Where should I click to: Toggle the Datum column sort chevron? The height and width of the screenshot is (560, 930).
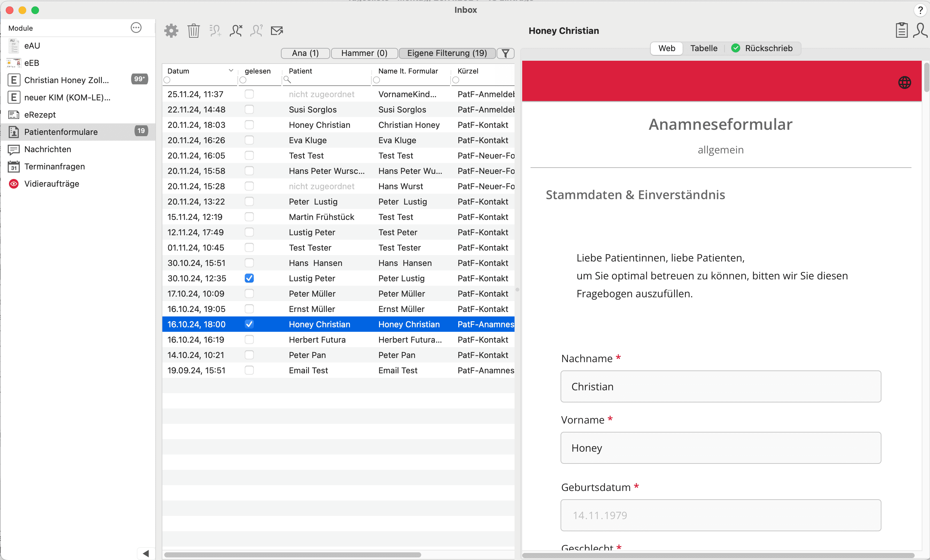[x=231, y=71]
